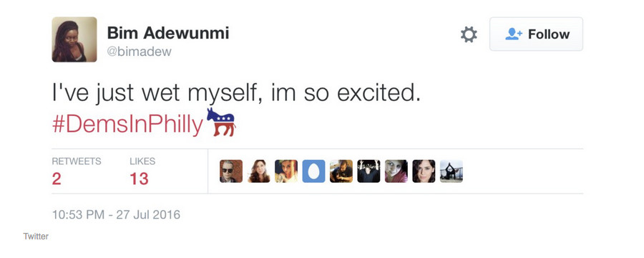Open Bim Adewunmi's profile picture
Image resolution: width=644 pixels, height=258 pixels.
pyautogui.click(x=74, y=39)
